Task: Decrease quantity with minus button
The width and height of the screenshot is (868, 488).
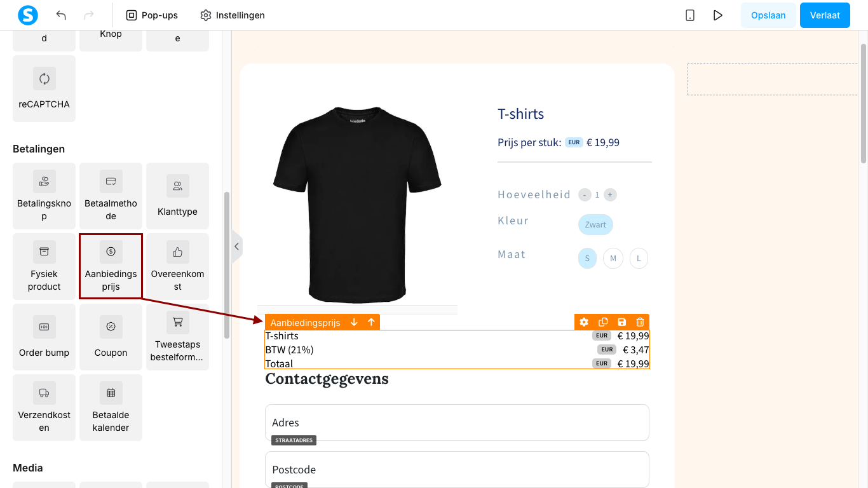Action: [585, 195]
